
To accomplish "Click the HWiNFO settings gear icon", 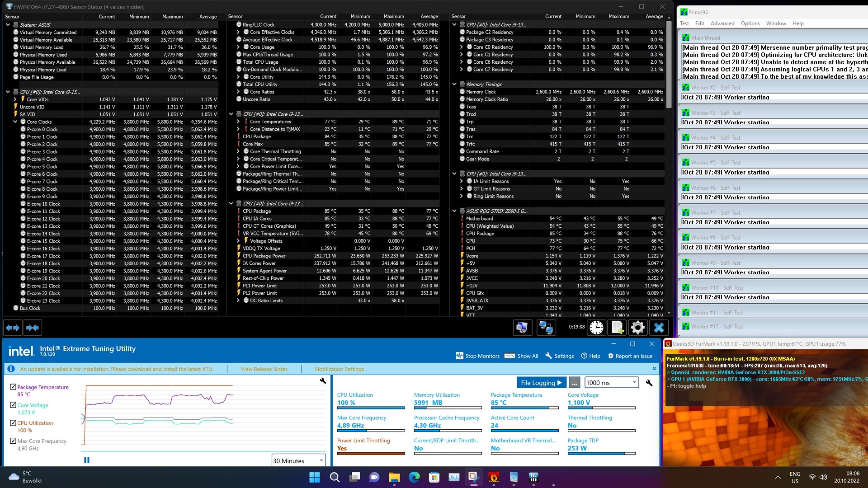I will pyautogui.click(x=637, y=328).
